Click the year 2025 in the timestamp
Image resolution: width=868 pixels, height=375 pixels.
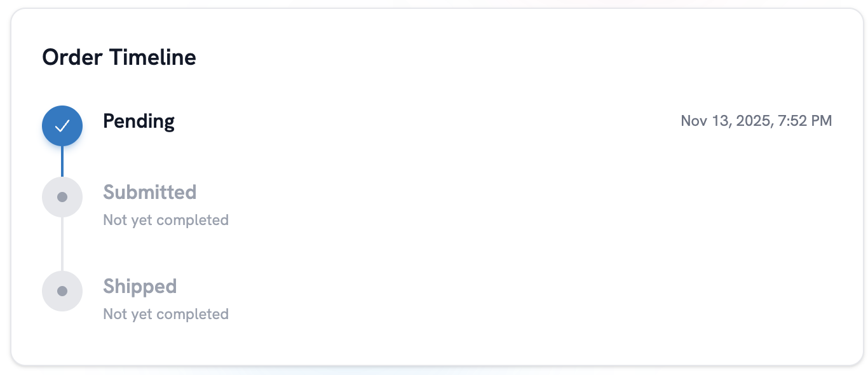752,121
